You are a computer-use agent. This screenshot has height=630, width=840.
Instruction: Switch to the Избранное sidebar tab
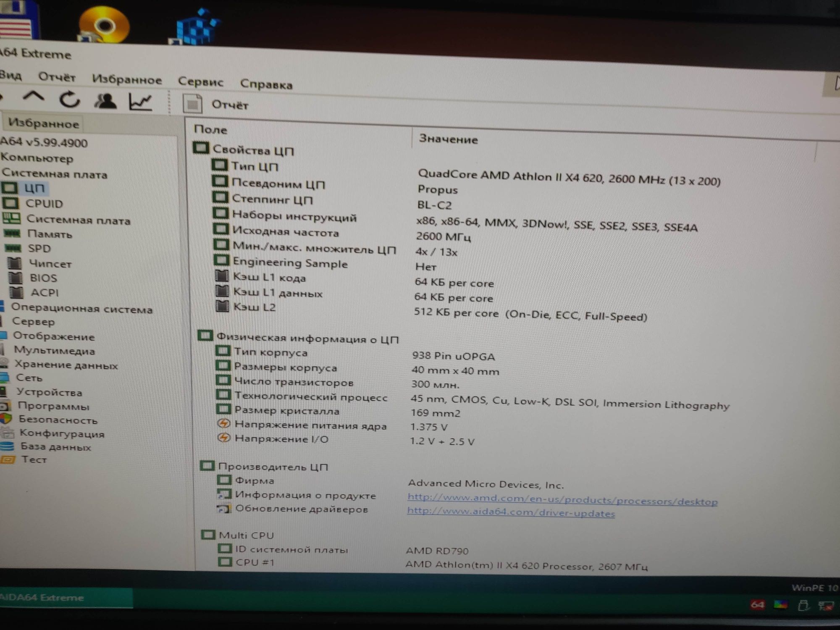[43, 123]
